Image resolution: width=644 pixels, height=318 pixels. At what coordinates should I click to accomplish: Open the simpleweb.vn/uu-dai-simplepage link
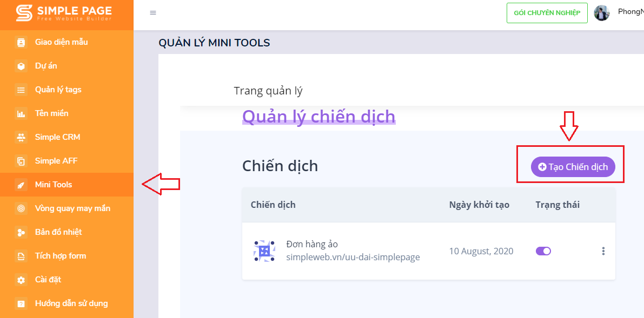(x=353, y=258)
